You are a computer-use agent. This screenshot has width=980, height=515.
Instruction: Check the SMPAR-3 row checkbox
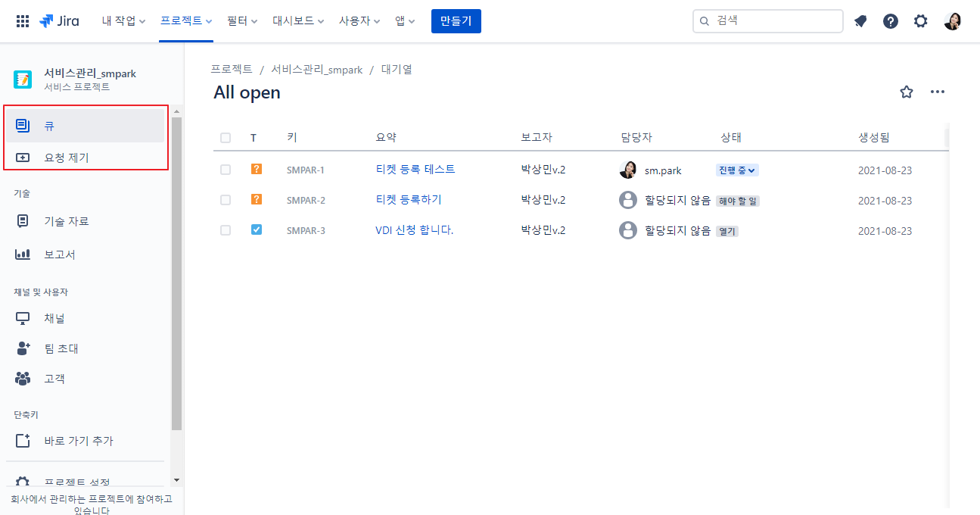(x=226, y=230)
